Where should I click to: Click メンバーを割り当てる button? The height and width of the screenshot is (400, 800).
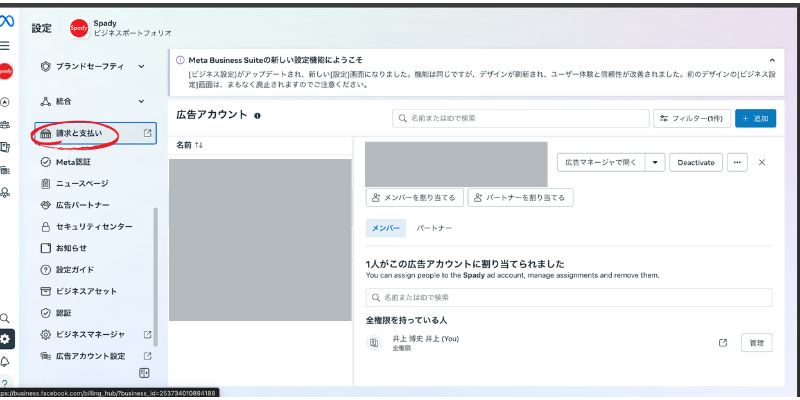(414, 197)
